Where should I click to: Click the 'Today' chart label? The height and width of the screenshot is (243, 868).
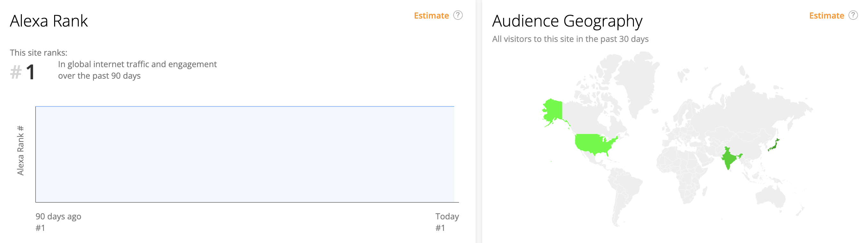point(447,216)
